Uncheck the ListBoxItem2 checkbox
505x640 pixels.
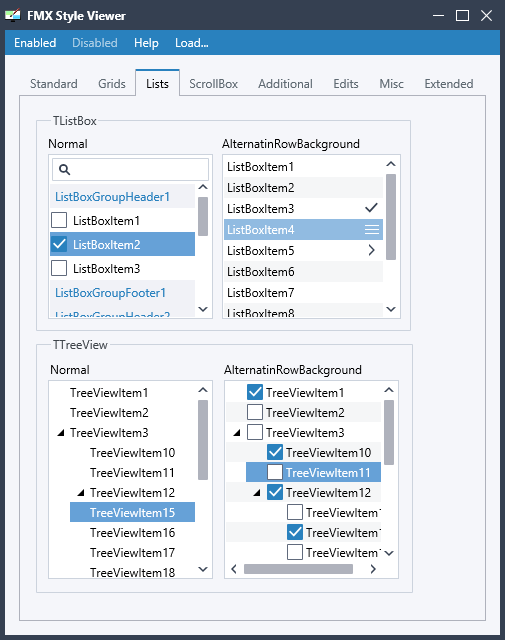coord(59,244)
